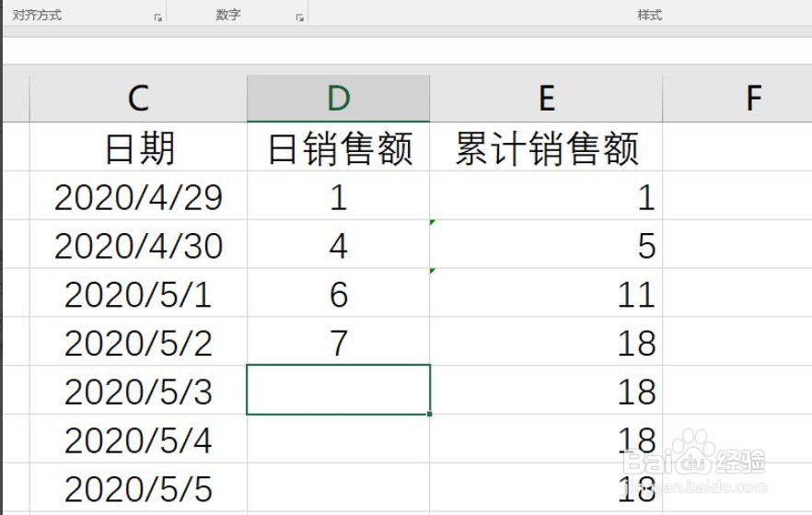Click the cumulative sales cell showing 11

click(546, 293)
